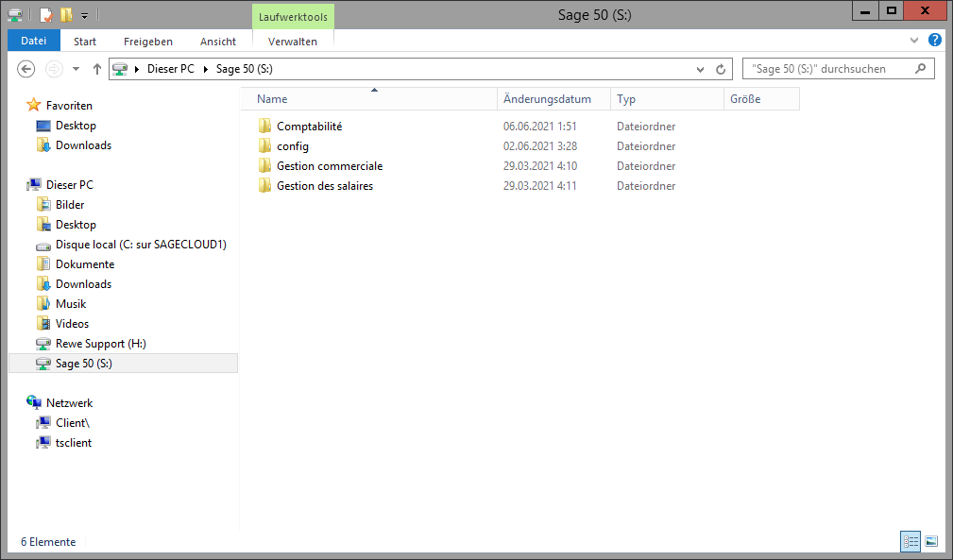Sort by Änderungsdatum column header
Viewport: 953px width, 560px height.
point(553,99)
